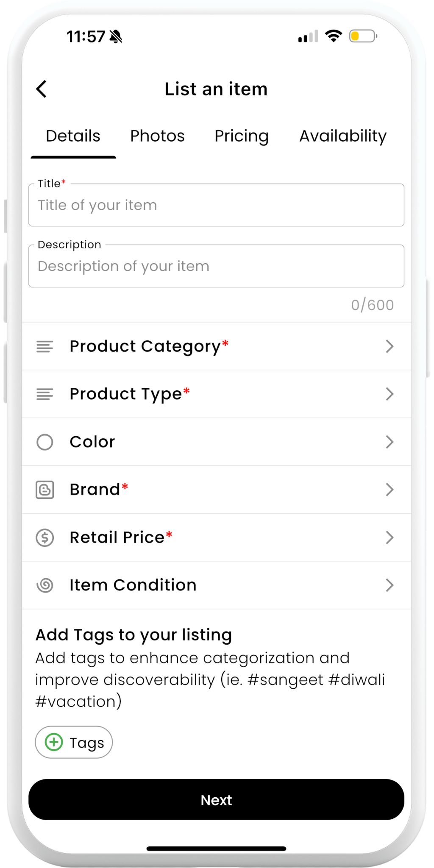This screenshot has width=434, height=868.
Task: Click the Product Type lines icon
Action: 45,394
